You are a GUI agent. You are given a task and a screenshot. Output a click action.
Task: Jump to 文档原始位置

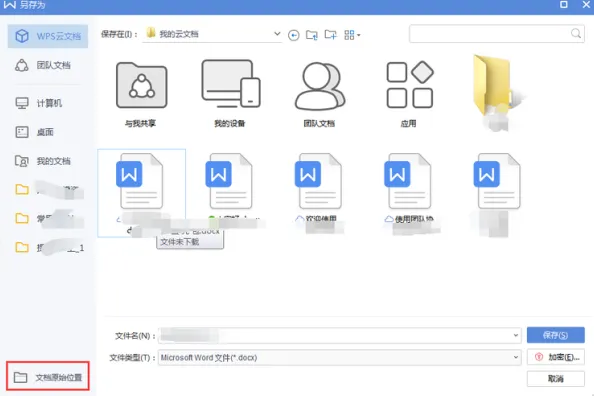48,377
